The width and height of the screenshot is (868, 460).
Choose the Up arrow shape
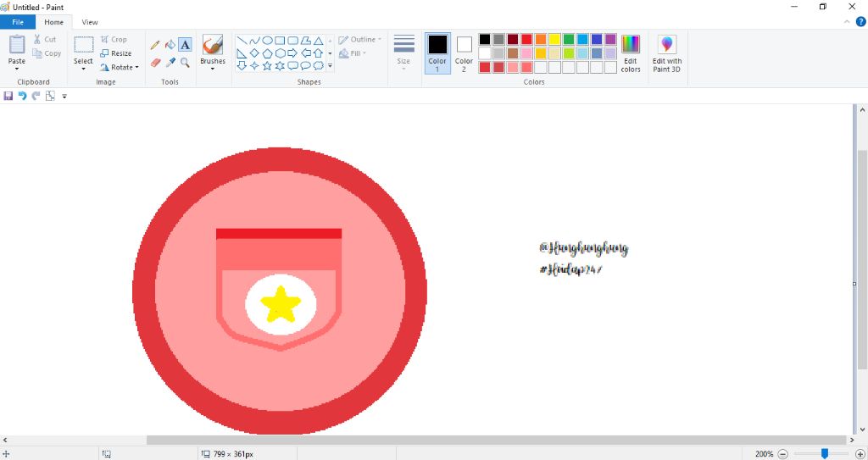(x=319, y=53)
